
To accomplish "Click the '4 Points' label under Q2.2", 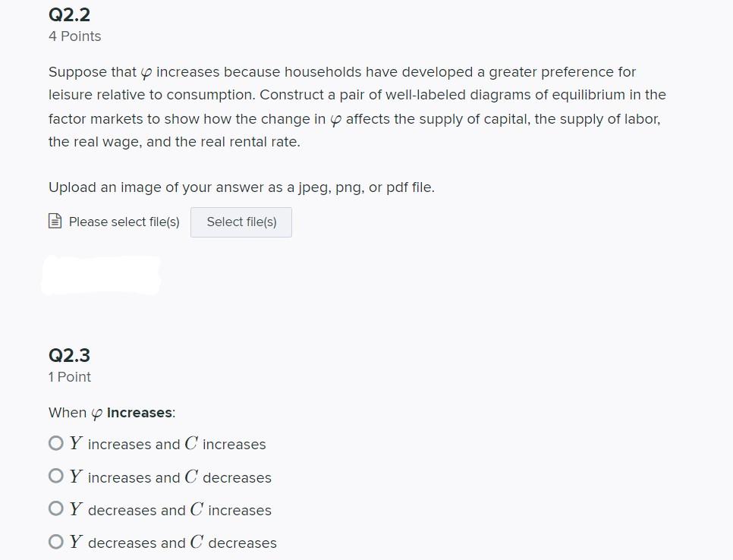I will click(x=75, y=36).
